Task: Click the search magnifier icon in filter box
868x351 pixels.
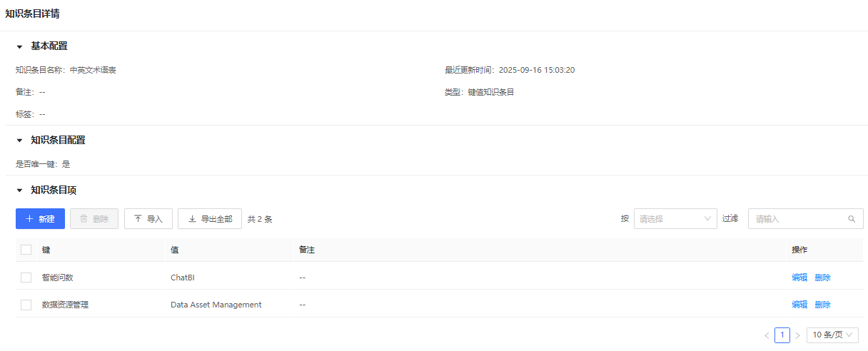Action: tap(851, 219)
